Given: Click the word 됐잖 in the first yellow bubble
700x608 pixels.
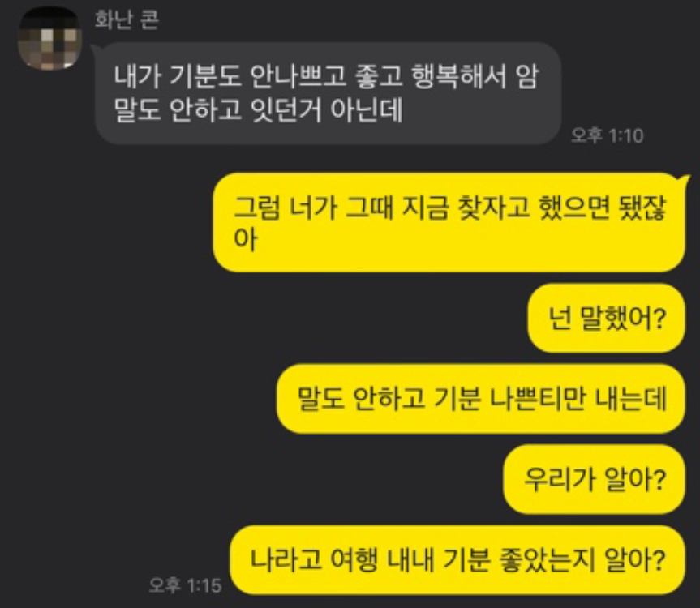Looking at the screenshot, I should (642, 207).
